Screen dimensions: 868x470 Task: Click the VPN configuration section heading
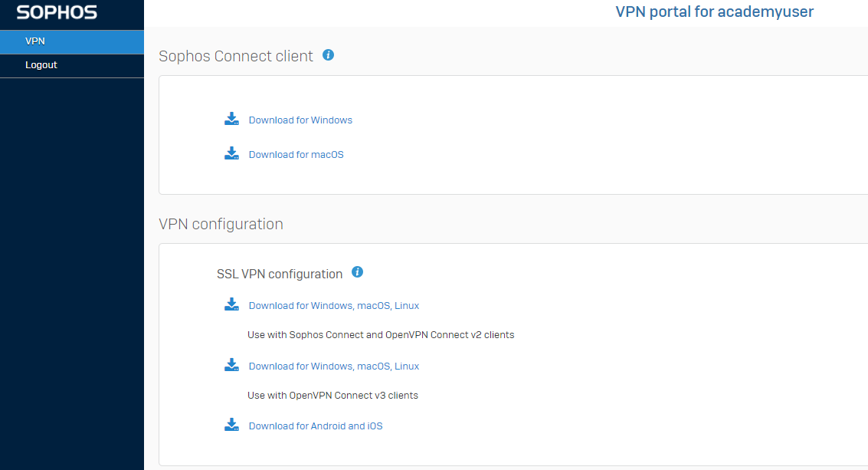click(221, 224)
